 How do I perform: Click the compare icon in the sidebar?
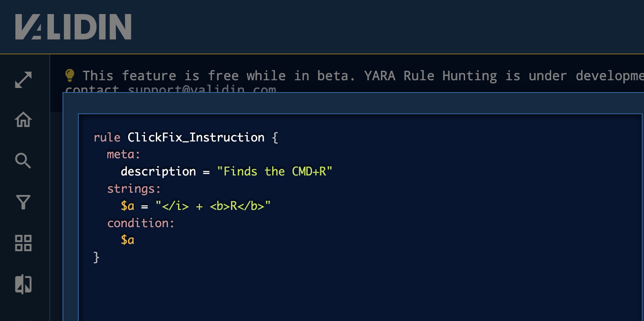click(24, 284)
